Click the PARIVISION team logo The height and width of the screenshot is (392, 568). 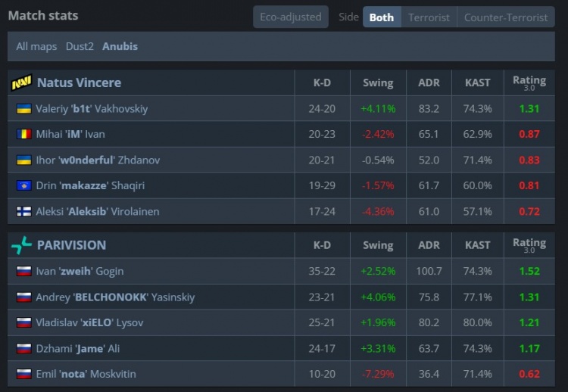coord(21,245)
